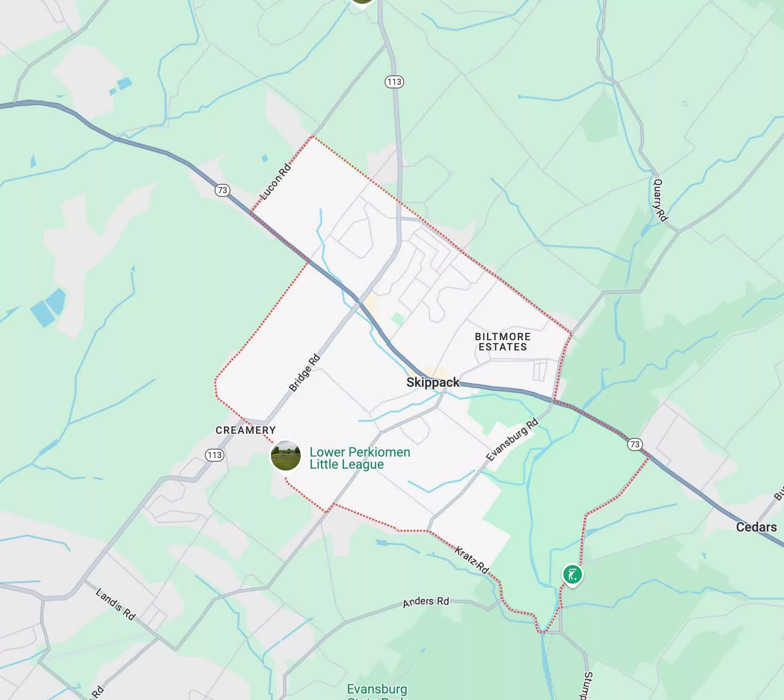Select the Lower Perkiomen Little League label

tap(360, 458)
